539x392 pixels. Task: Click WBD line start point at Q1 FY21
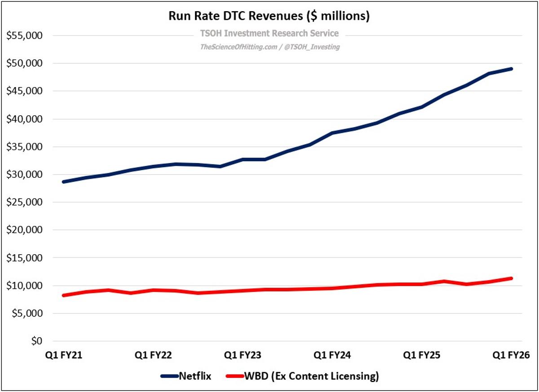click(64, 295)
